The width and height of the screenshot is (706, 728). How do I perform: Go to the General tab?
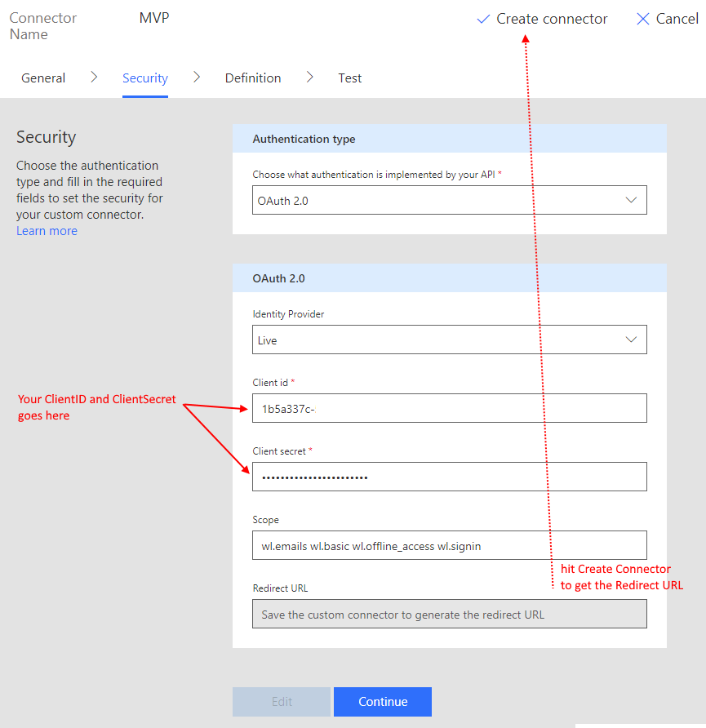tap(43, 78)
